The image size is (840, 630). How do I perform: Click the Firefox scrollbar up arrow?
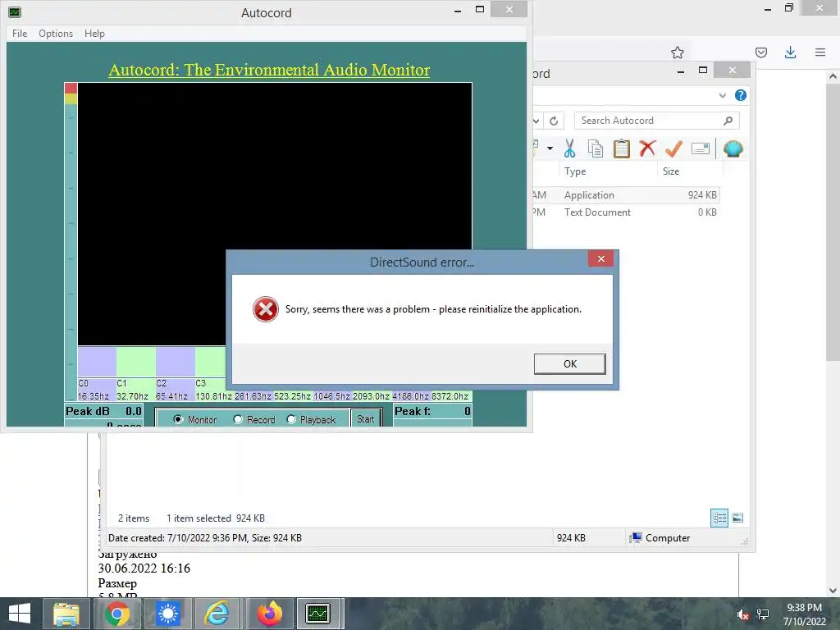coord(832,76)
